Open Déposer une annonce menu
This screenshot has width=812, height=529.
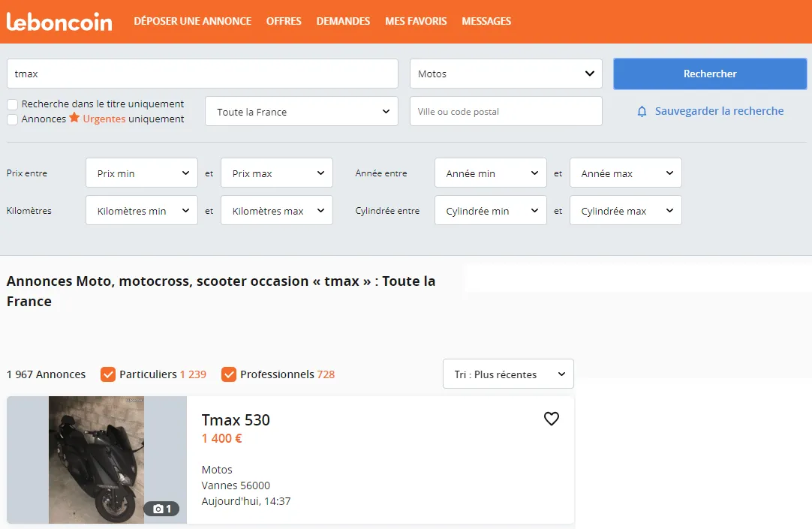pos(193,21)
